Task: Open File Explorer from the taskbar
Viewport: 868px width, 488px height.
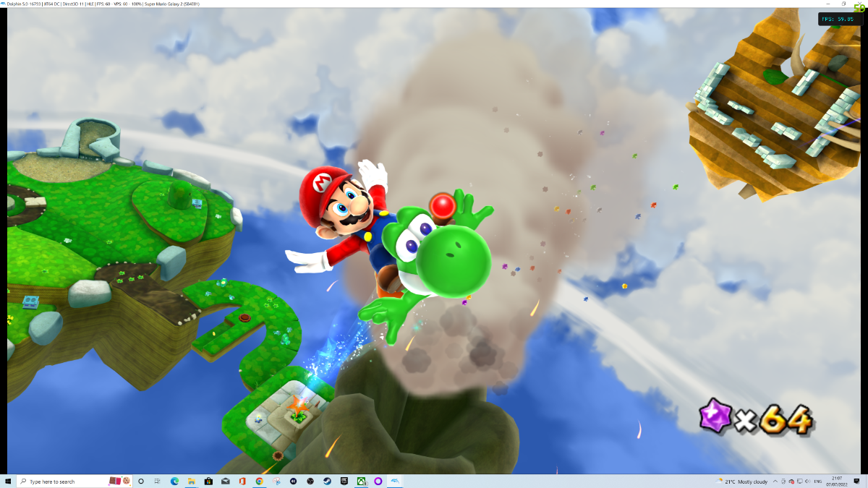Action: click(x=192, y=481)
